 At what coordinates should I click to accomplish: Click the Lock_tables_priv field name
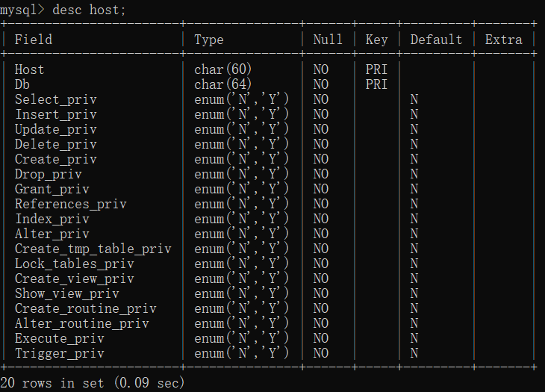coord(75,264)
